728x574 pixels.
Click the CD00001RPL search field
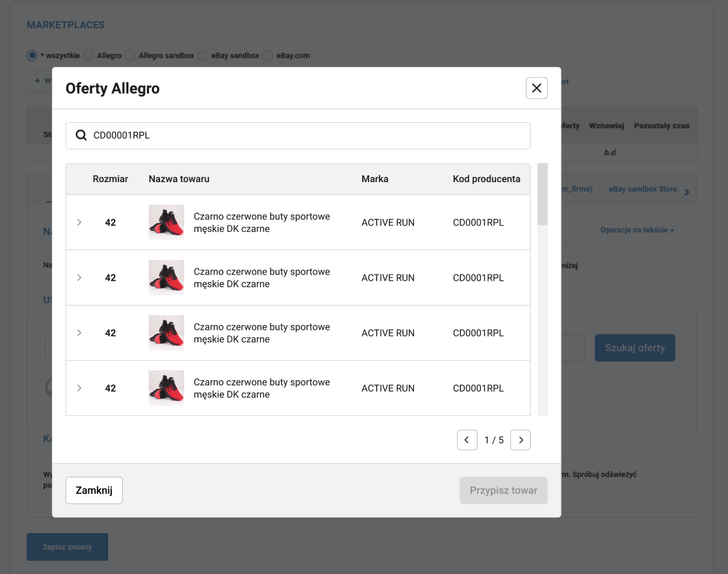point(304,136)
